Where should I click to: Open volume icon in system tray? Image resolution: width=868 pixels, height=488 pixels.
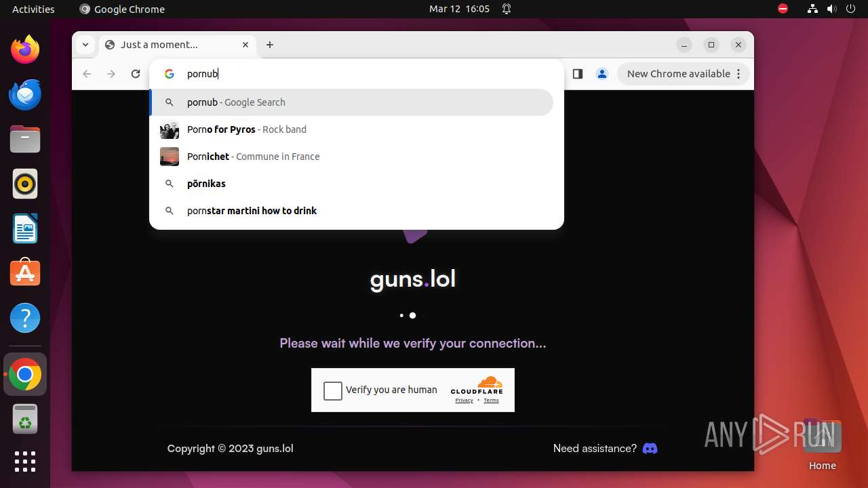(x=832, y=9)
